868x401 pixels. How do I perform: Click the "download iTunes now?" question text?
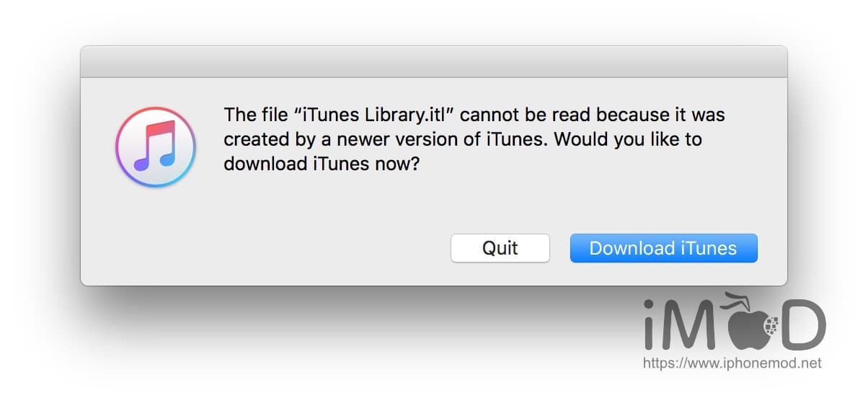click(322, 164)
